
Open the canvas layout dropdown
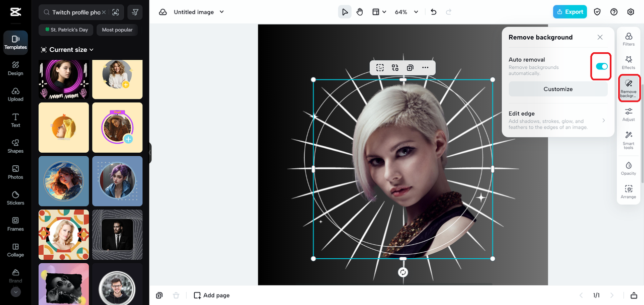[379, 12]
